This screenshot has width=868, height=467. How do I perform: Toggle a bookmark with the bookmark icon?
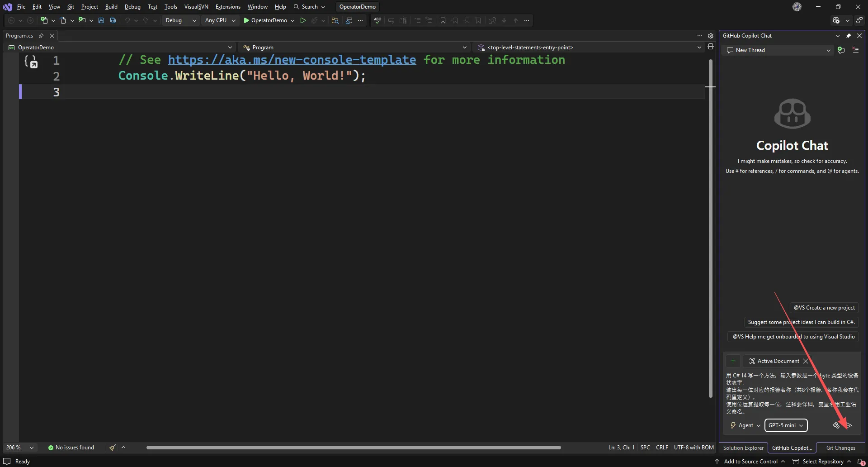tap(443, 20)
